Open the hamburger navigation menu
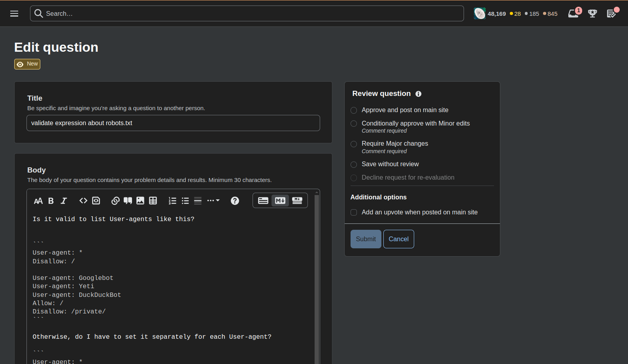 [x=14, y=13]
